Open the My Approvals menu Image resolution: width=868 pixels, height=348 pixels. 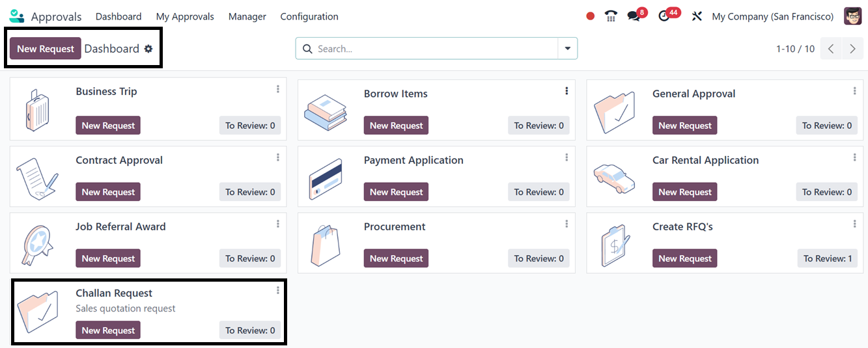point(185,16)
